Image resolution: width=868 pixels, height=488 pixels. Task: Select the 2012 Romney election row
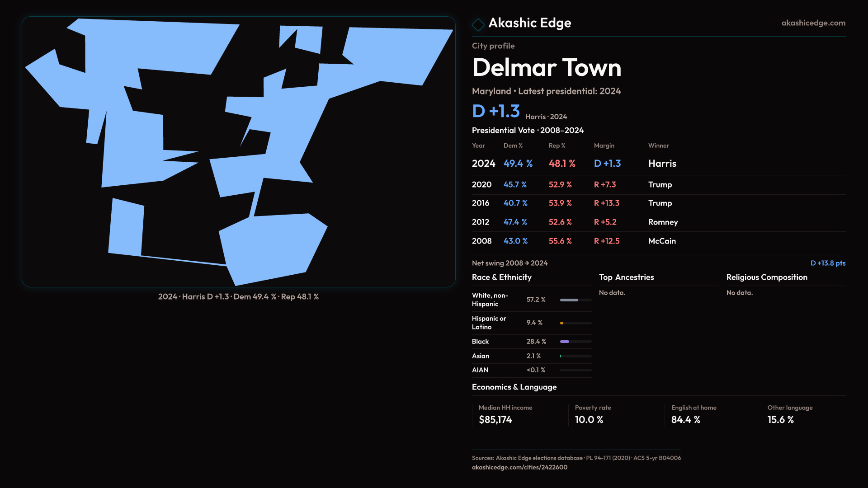coord(658,222)
